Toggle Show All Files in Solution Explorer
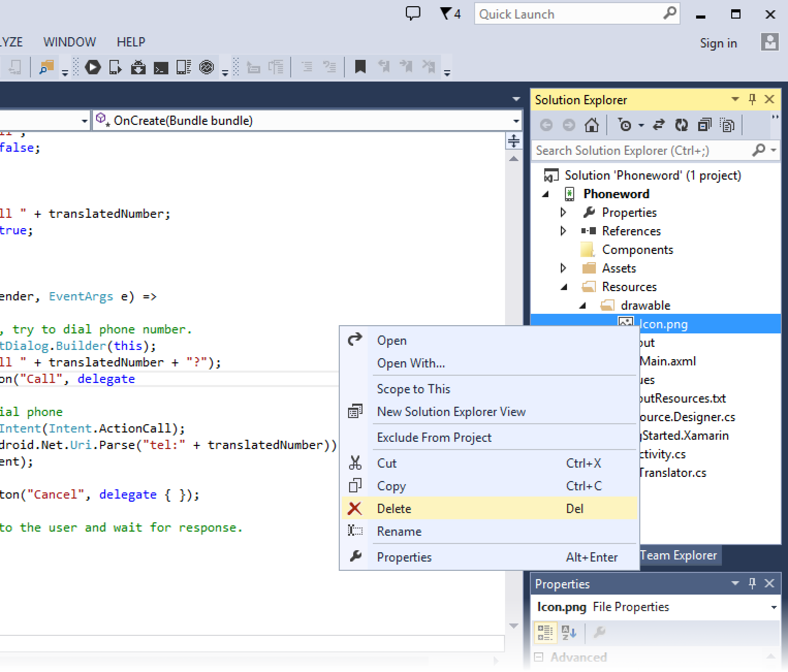The width and height of the screenshot is (788, 672). [x=727, y=125]
